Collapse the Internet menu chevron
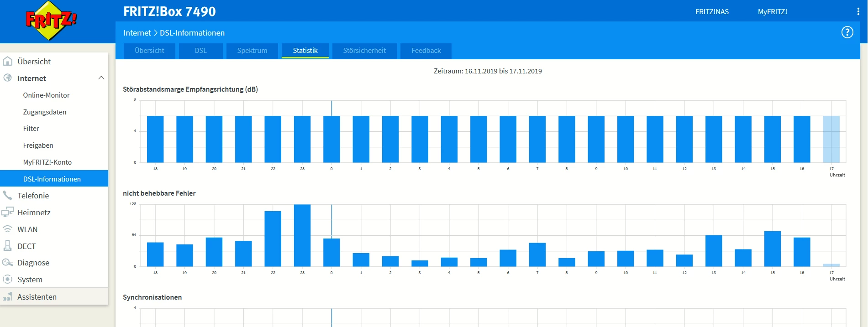This screenshot has height=327, width=868. click(101, 78)
